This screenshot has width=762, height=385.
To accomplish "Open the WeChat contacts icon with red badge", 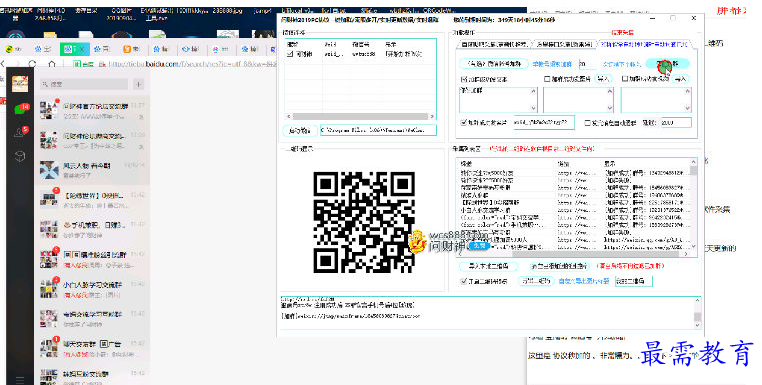I will click(x=20, y=132).
